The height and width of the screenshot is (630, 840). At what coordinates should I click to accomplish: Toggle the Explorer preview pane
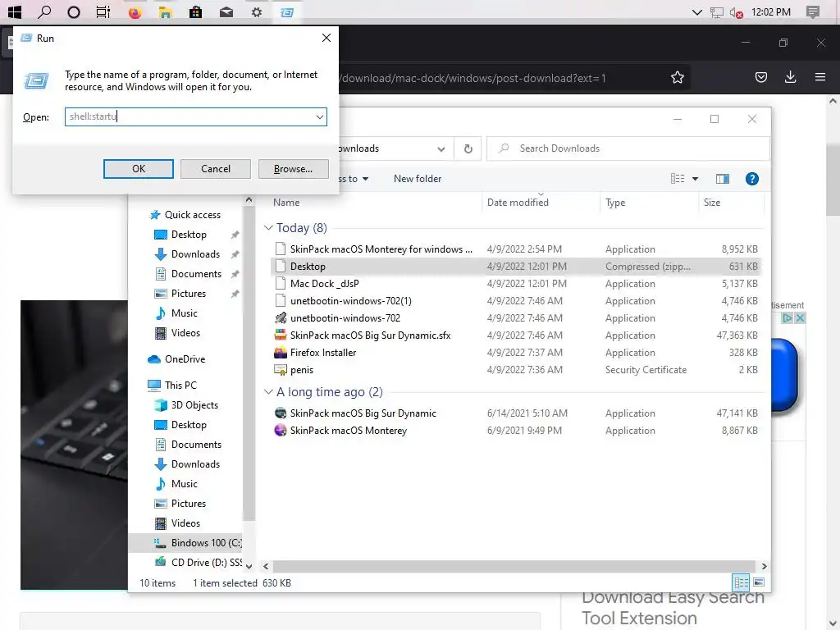tap(722, 179)
